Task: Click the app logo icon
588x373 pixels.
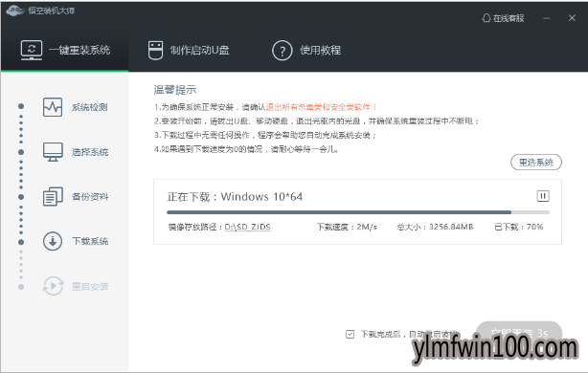Action: click(15, 11)
